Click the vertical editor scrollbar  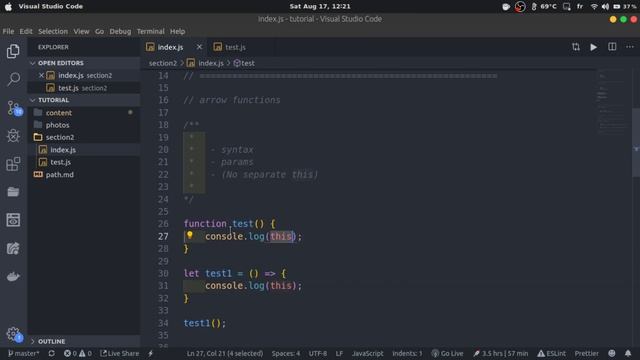pos(636,143)
